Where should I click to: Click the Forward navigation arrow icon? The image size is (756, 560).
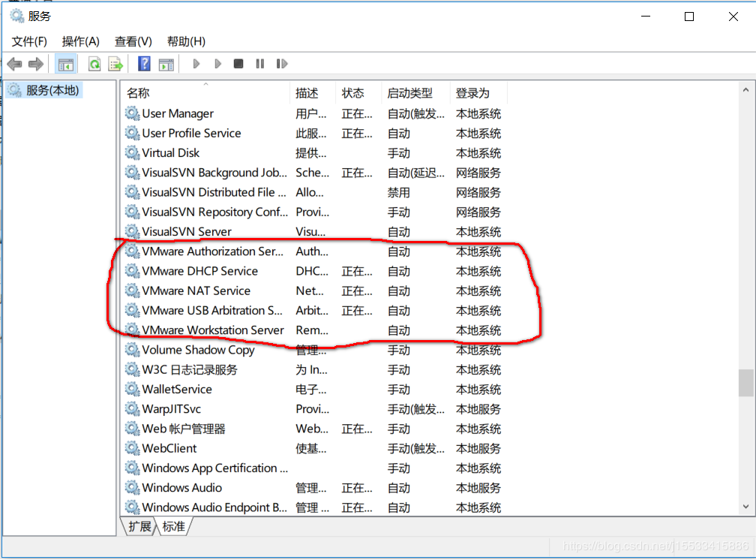35,64
